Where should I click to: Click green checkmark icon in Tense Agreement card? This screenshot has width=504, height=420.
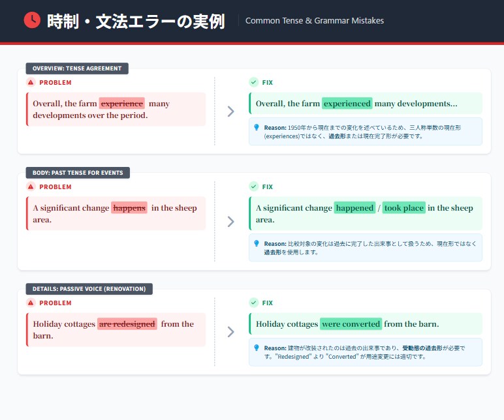(253, 83)
